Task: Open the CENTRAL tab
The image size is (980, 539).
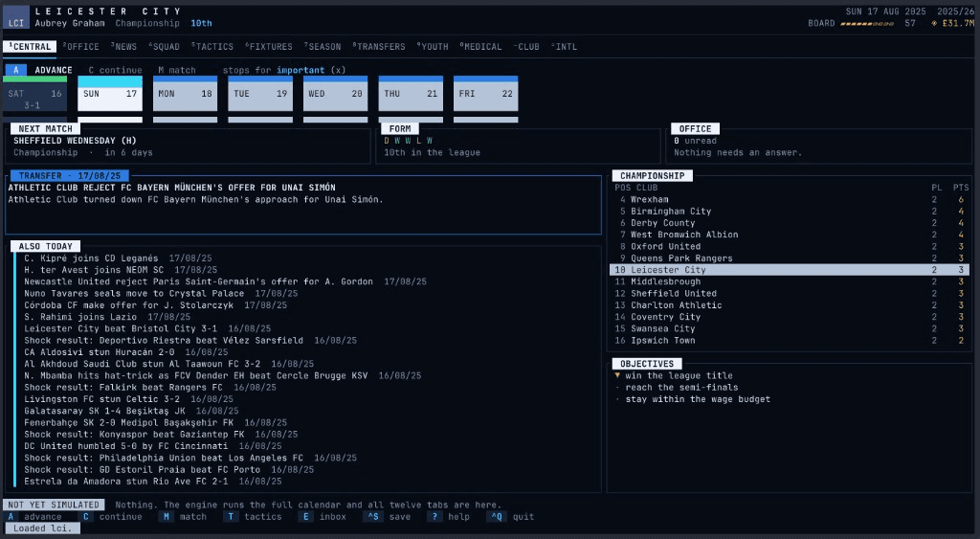Action: pos(30,47)
